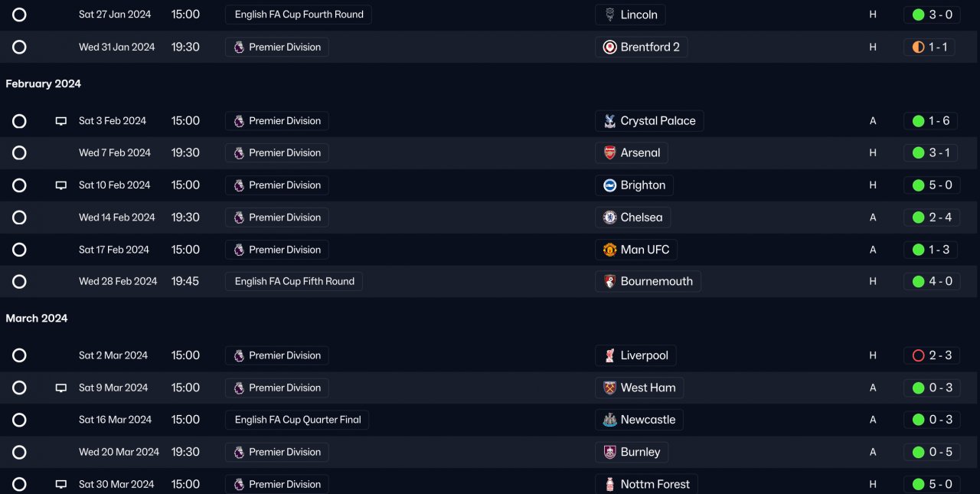Select the radio circle for the Arsenal fixture
Screen dimensions: 980x494
click(19, 153)
